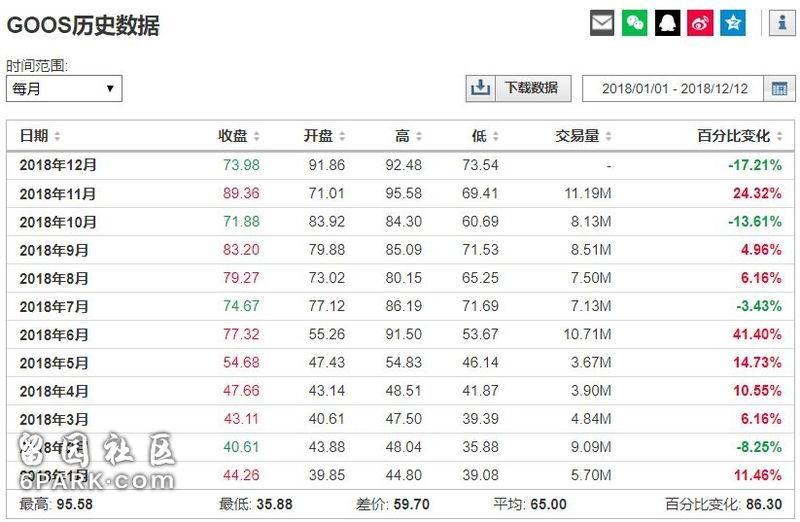Open the calendar date picker icon
The image size is (800, 522).
click(x=779, y=89)
